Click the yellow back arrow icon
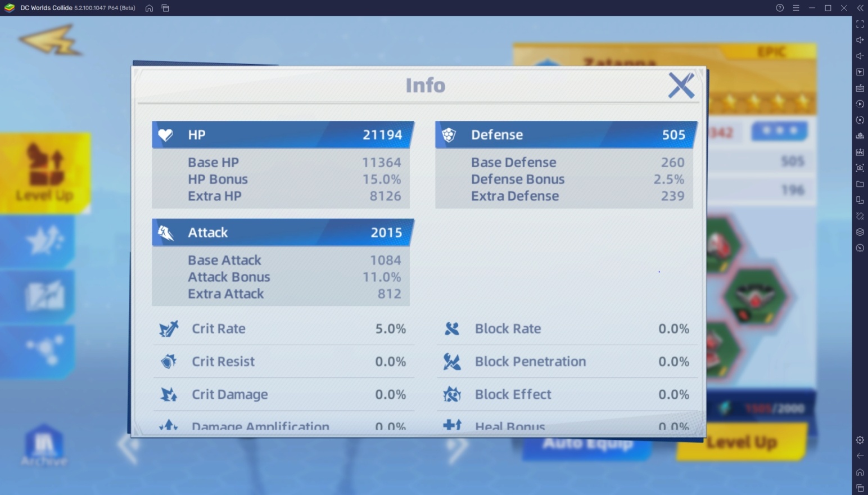Screen dimensions: 868x495 click(50, 39)
